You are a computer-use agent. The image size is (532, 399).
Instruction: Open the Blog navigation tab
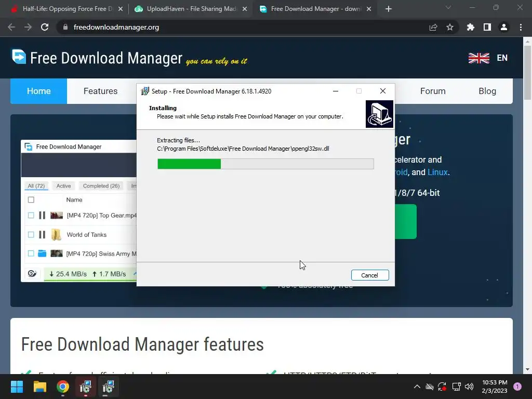point(487,91)
